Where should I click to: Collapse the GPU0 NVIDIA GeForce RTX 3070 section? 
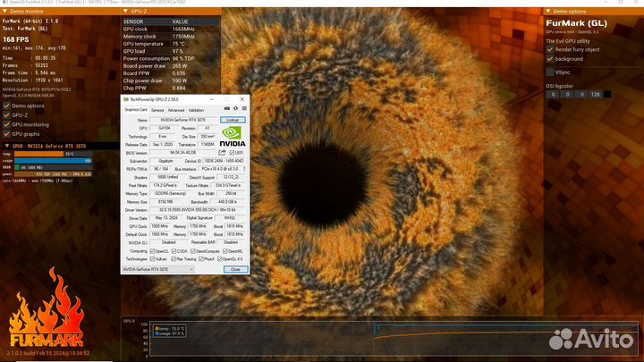pos(7,146)
